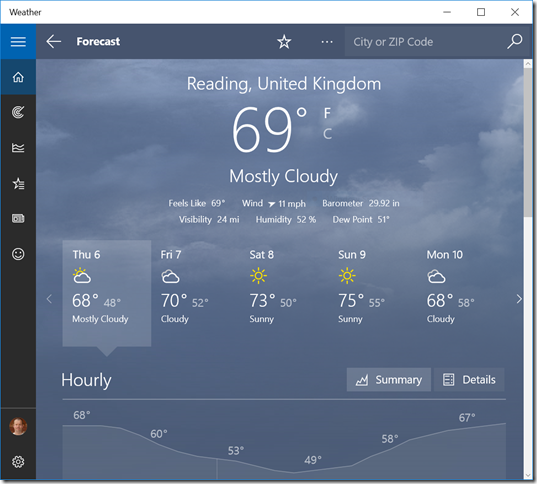This screenshot has width=537, height=484.
Task: Open the Favorites places list icon
Action: 18,184
